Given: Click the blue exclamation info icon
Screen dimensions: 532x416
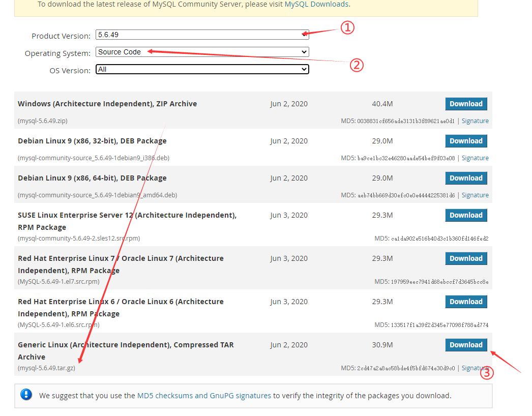Looking at the screenshot, I should pos(26,394).
